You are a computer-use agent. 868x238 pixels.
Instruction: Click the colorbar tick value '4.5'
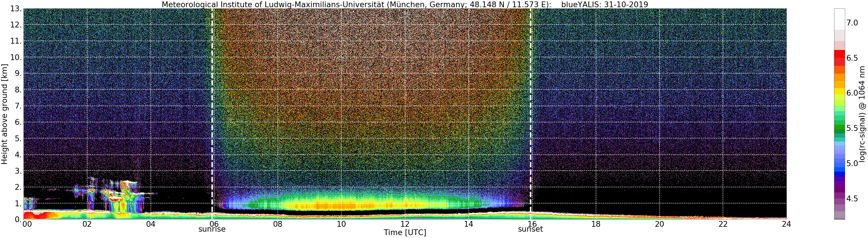(x=852, y=199)
